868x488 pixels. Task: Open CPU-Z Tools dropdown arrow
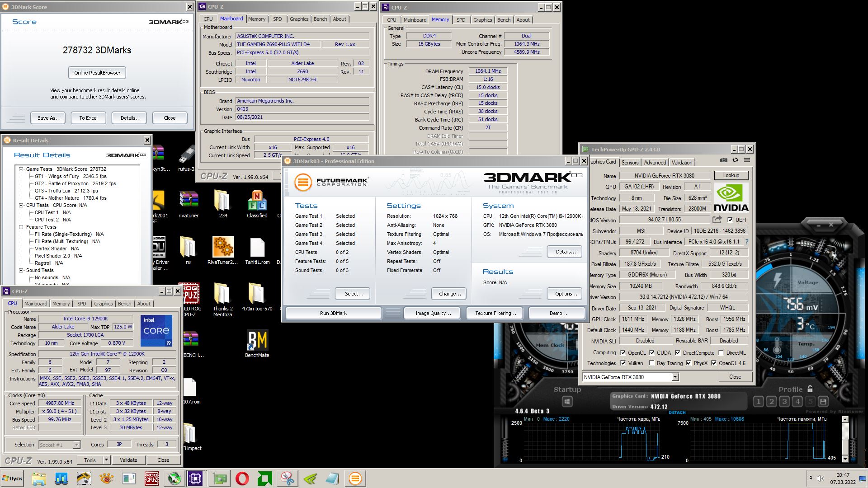[106, 460]
